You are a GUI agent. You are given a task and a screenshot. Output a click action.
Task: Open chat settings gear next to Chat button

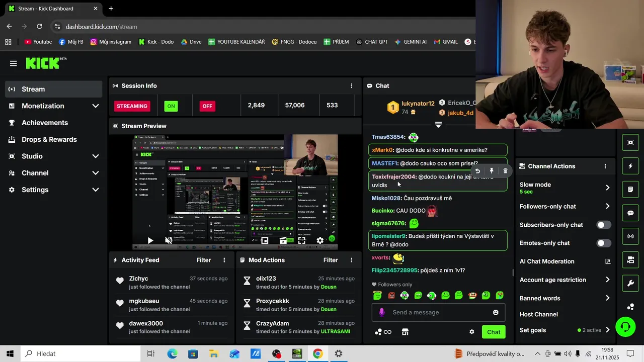point(472,332)
